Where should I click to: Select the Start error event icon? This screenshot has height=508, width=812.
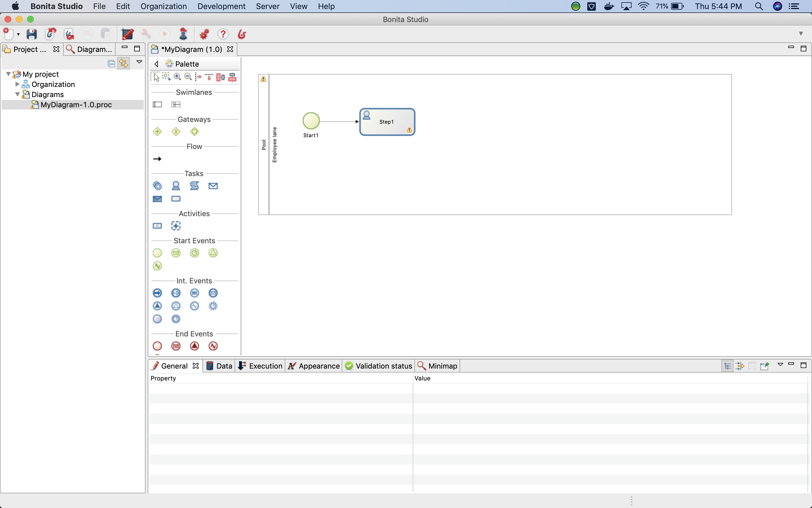(x=157, y=266)
